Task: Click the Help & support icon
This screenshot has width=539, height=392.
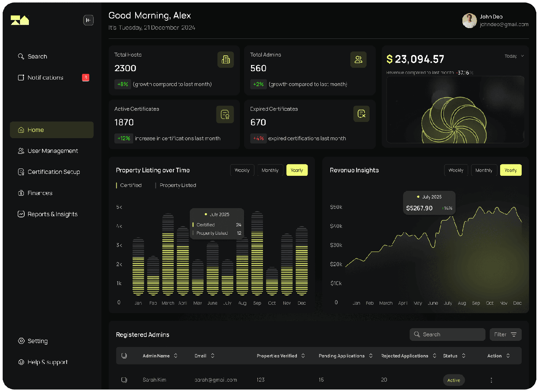Action: point(21,362)
